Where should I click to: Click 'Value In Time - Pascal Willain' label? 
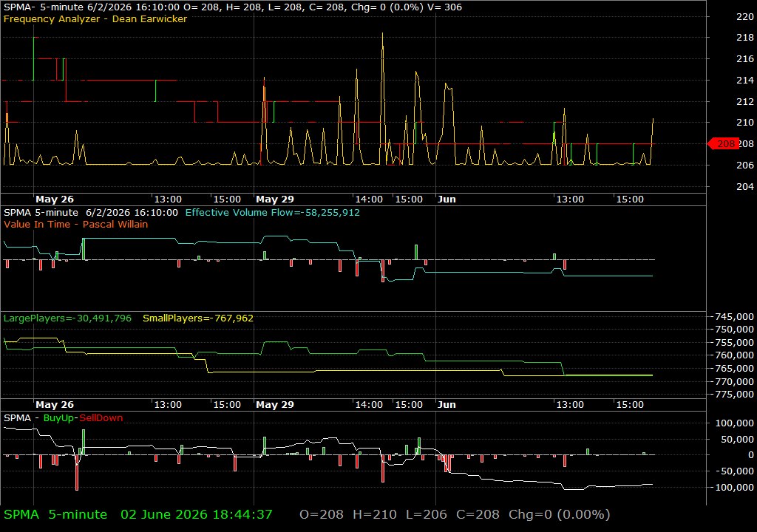point(76,224)
